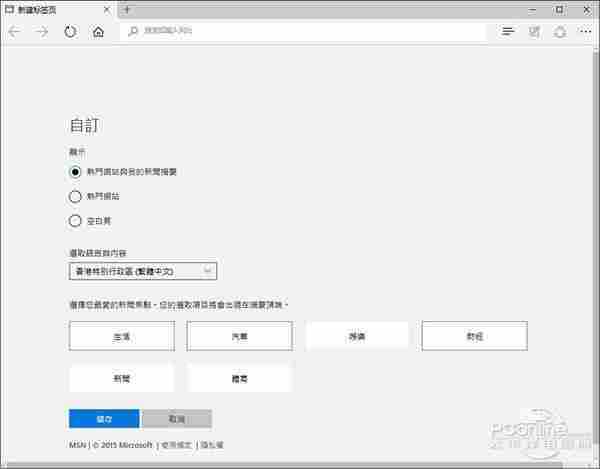Open the Web Note pen icon
Viewport: 600px width, 469px height.
tap(534, 32)
